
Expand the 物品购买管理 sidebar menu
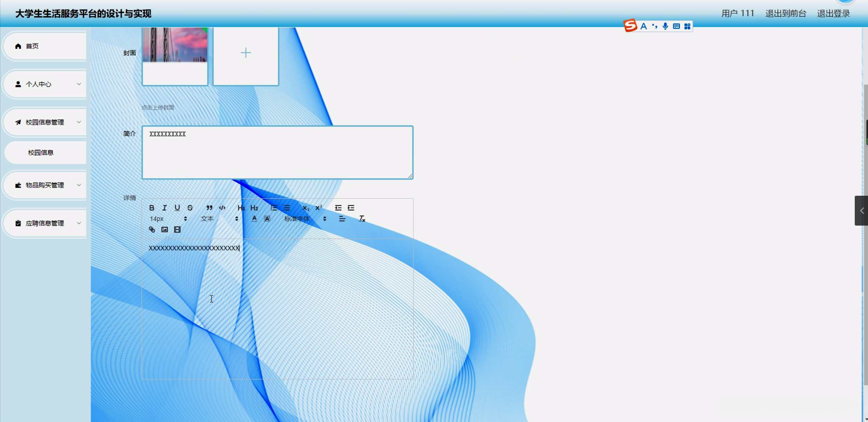pos(45,185)
